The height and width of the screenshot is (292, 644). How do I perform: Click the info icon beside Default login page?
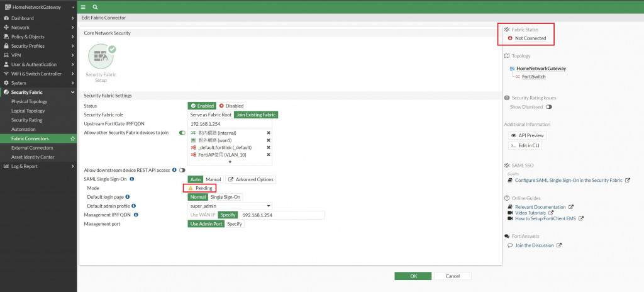pyautogui.click(x=127, y=197)
